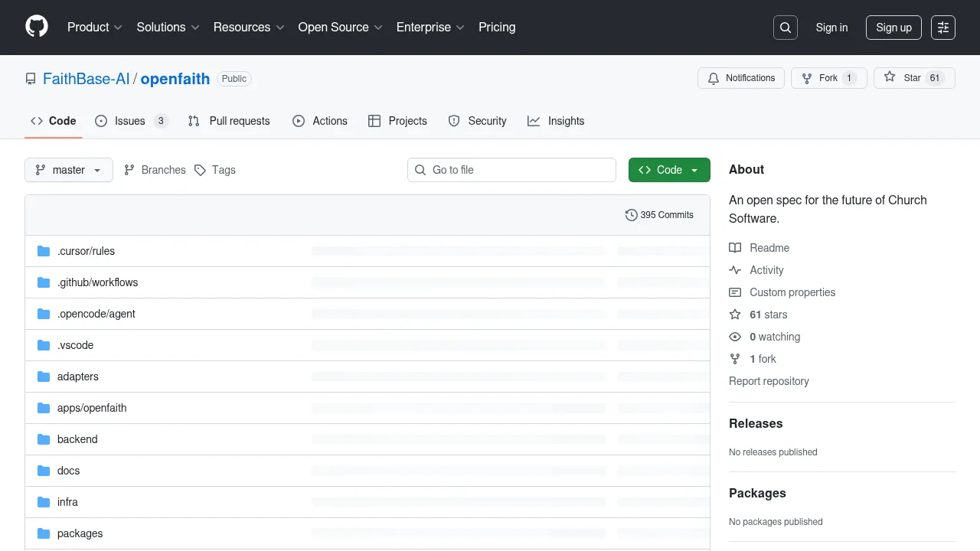Star the openfaith repository
Image resolution: width=980 pixels, height=551 pixels.
[906, 77]
